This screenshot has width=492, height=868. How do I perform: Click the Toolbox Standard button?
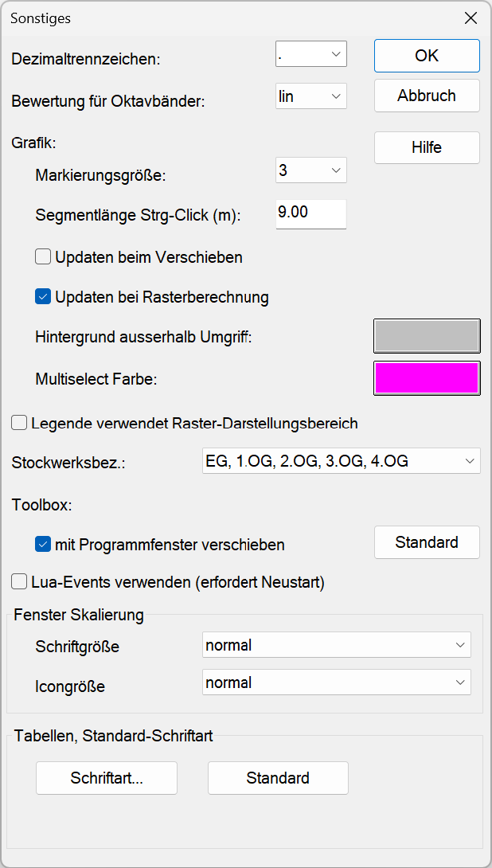[x=427, y=542]
